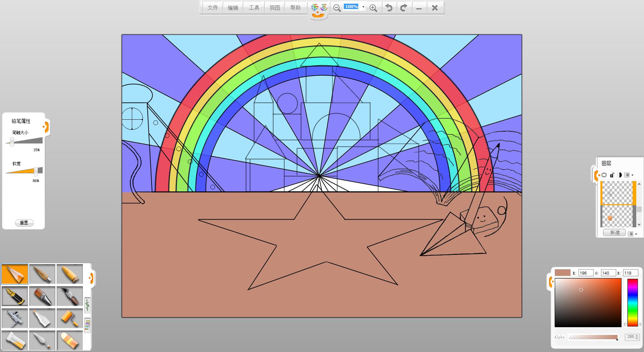Select the pencil tool
This screenshot has height=352, width=644.
tap(15, 274)
